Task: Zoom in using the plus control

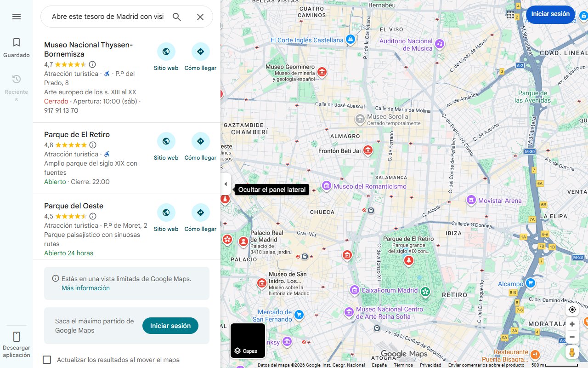Action: click(572, 324)
